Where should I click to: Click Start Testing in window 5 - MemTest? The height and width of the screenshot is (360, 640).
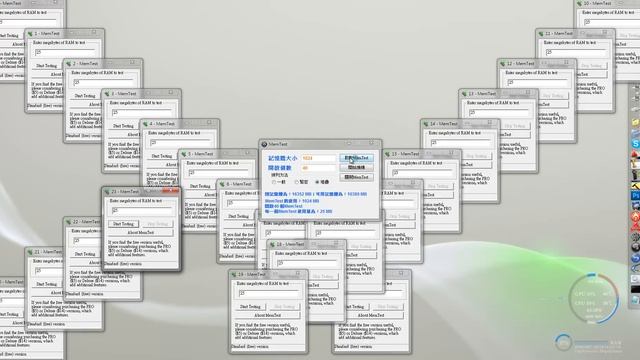[200, 186]
